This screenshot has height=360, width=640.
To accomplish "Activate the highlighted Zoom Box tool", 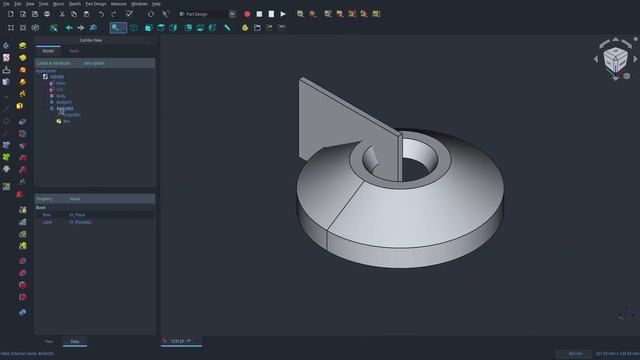I will [118, 28].
